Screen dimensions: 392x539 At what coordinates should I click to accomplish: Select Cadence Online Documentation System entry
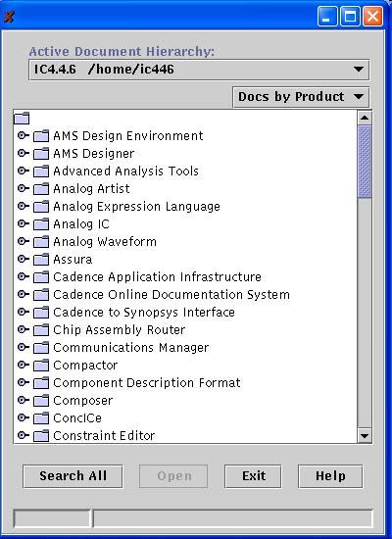click(171, 295)
